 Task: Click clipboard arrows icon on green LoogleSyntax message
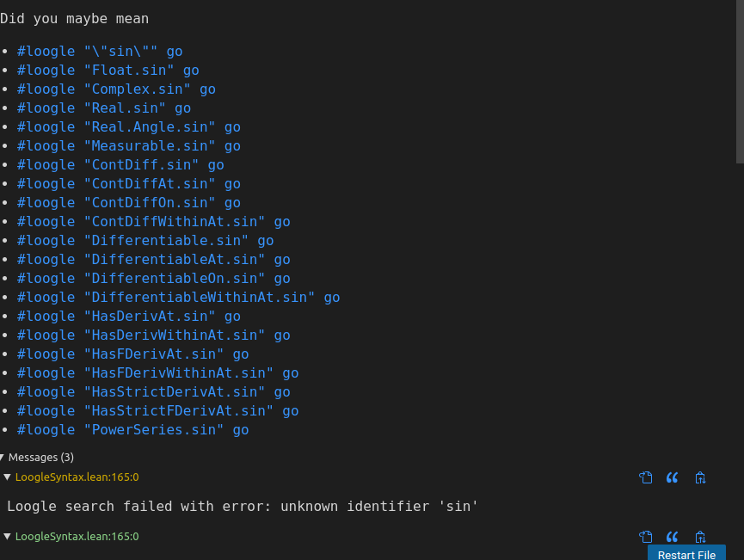(x=700, y=537)
